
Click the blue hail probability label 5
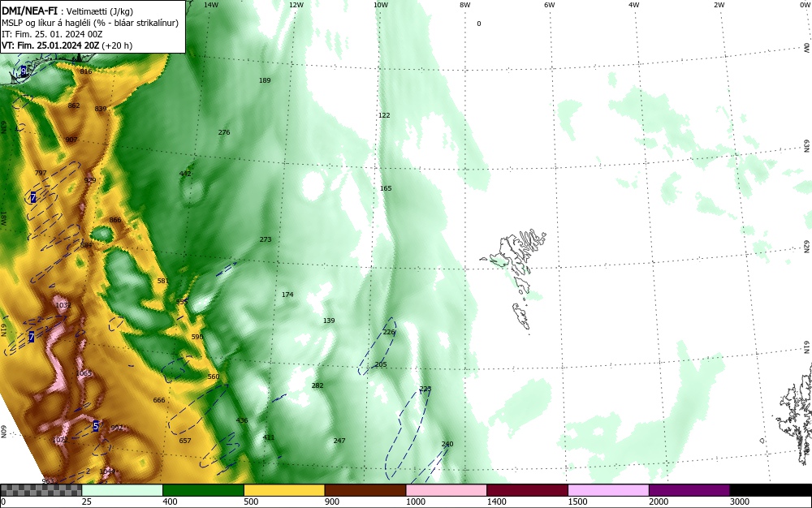(x=96, y=426)
